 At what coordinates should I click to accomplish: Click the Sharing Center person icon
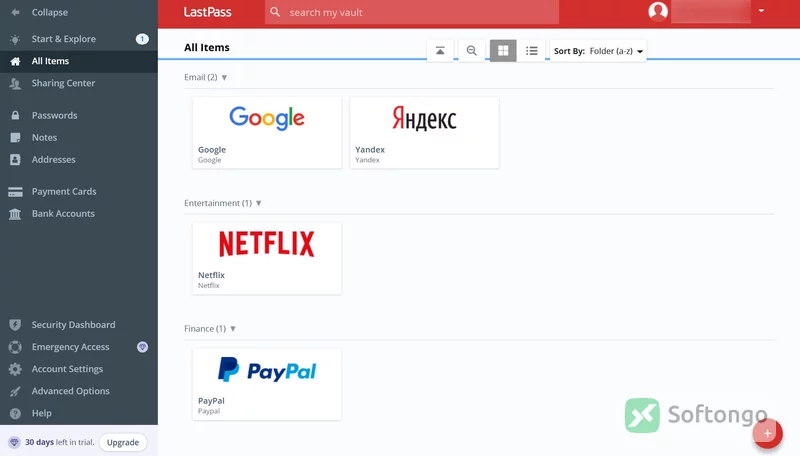(x=15, y=83)
